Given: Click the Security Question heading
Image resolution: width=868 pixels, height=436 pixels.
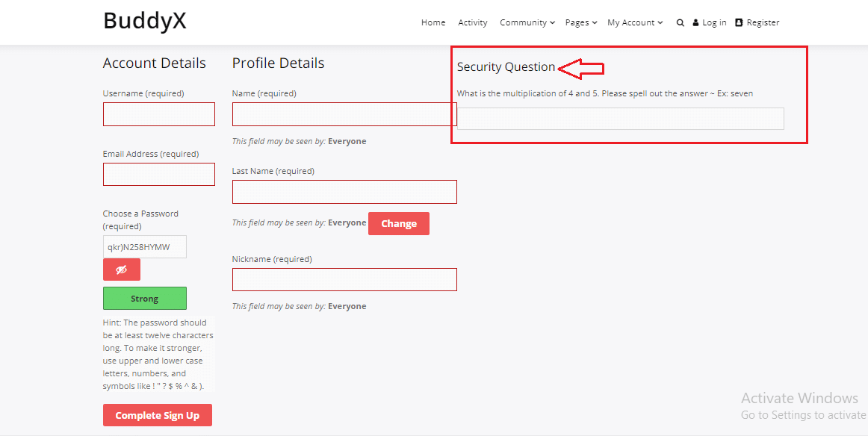Looking at the screenshot, I should click(506, 66).
